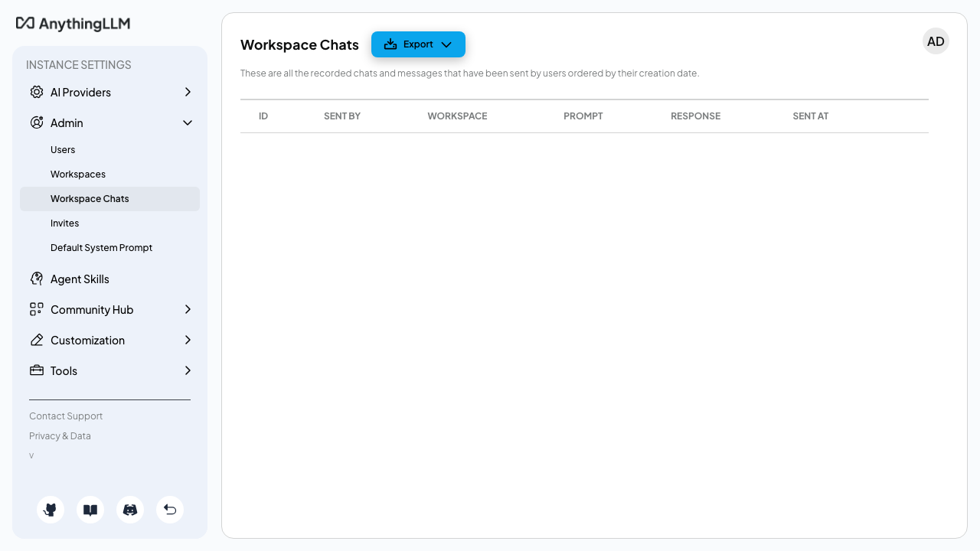The height and width of the screenshot is (551, 980).
Task: Expand the AI Providers chevron
Action: [188, 92]
